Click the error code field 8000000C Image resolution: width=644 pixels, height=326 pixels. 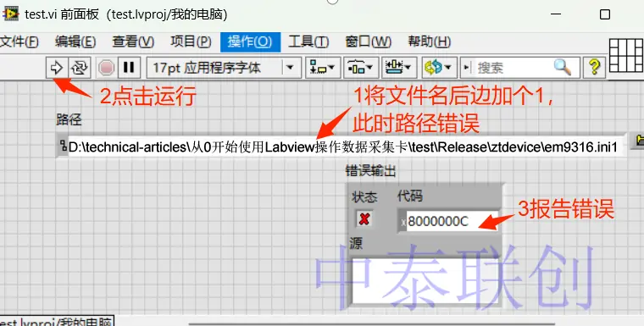click(452, 222)
